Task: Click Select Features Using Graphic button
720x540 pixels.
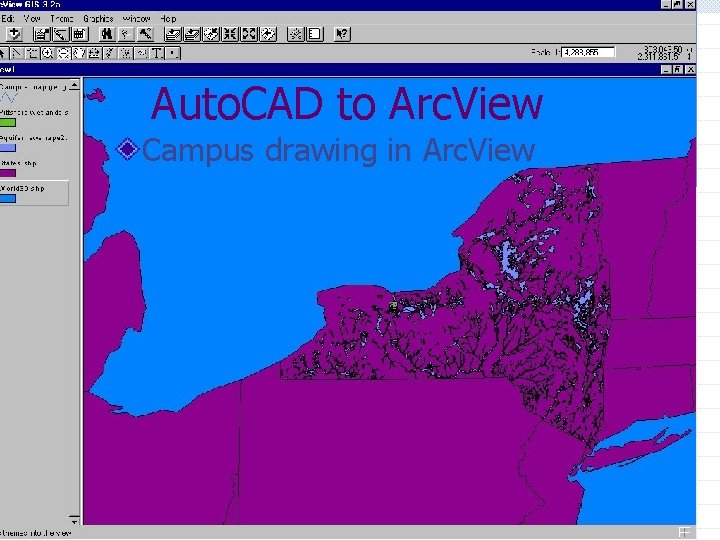Action: point(295,34)
